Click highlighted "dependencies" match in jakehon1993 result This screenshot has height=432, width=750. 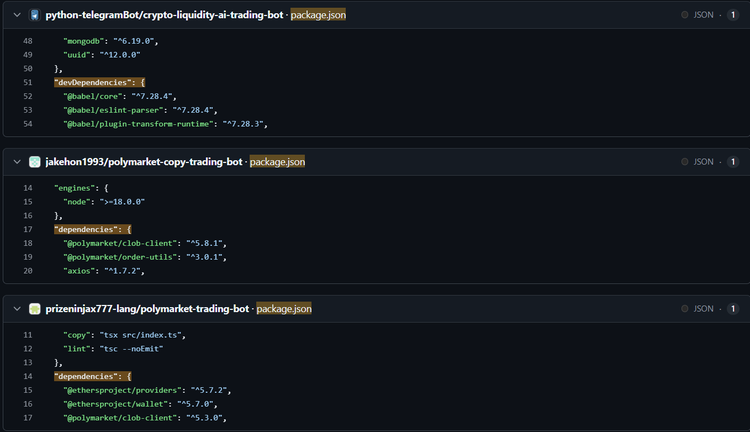point(93,229)
